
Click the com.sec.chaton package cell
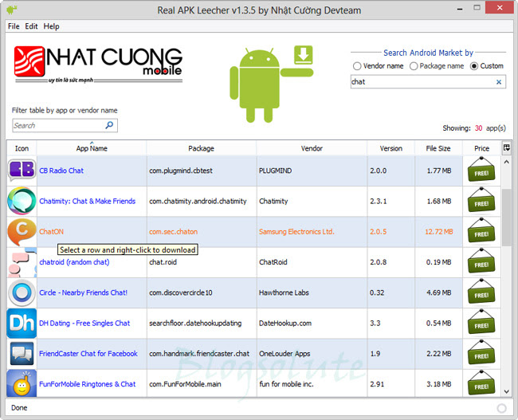coord(202,232)
